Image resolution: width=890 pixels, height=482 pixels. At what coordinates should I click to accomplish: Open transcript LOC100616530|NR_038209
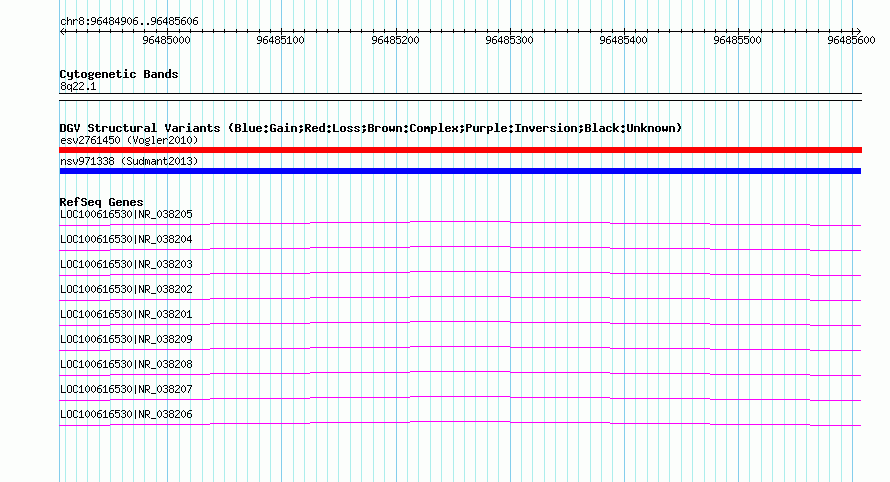(x=127, y=339)
